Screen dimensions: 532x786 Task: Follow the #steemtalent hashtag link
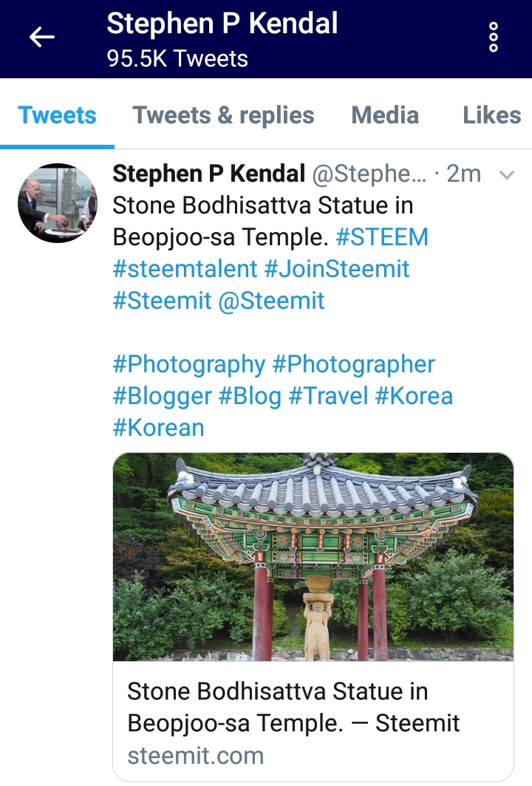click(185, 269)
